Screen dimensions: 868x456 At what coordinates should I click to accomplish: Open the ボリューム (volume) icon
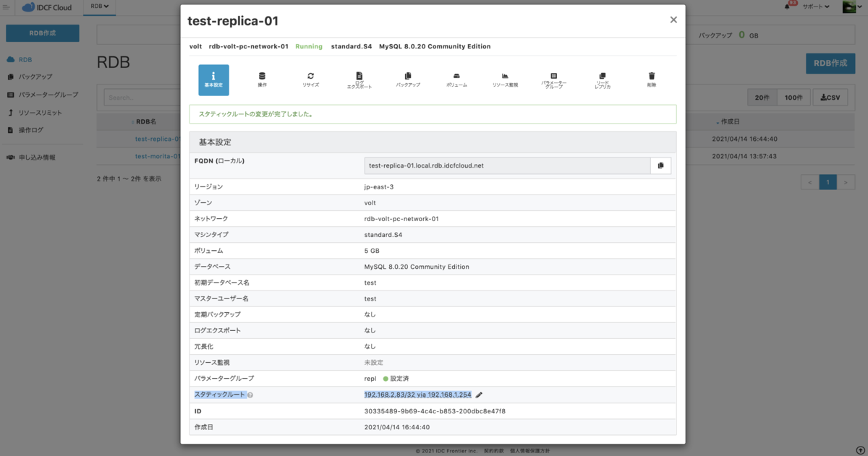456,78
